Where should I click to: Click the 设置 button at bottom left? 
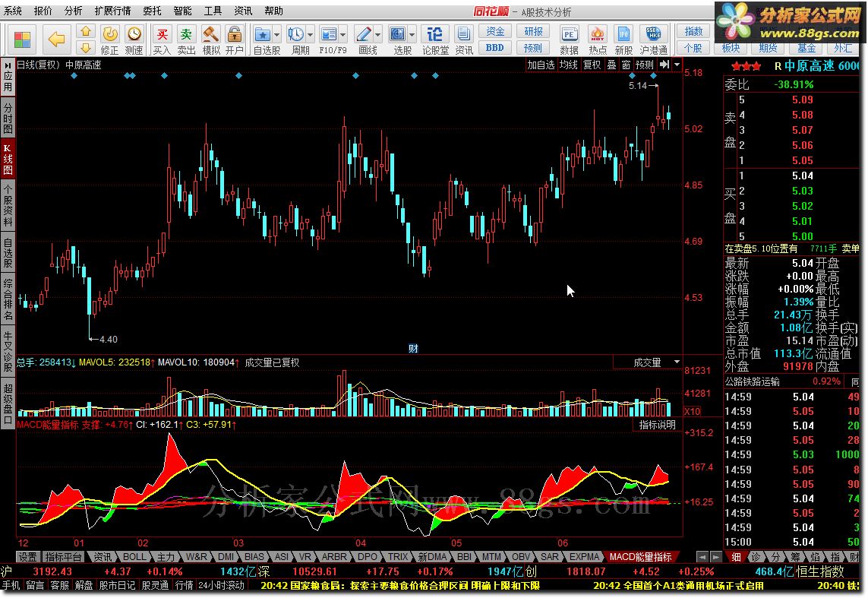(x=27, y=556)
